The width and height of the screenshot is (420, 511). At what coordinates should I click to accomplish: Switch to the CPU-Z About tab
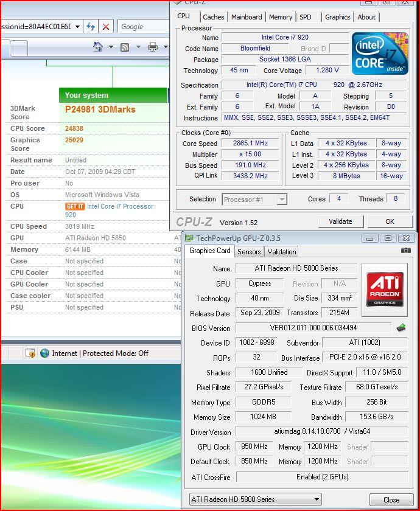click(x=366, y=17)
